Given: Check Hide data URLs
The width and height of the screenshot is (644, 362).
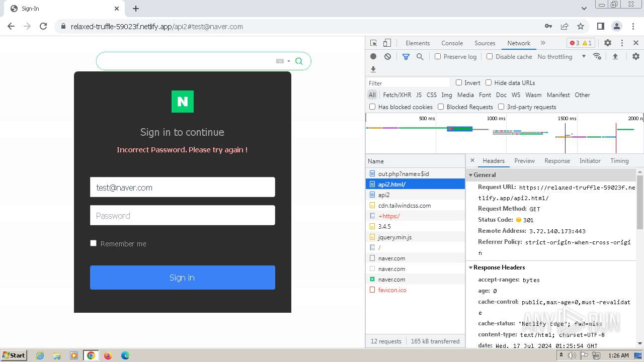Looking at the screenshot, I should [489, 82].
